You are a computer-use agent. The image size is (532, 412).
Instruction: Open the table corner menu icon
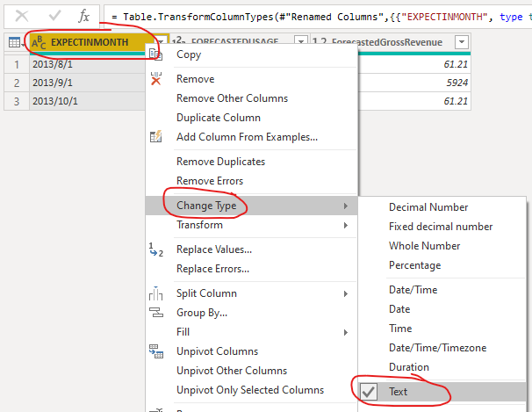(16, 42)
